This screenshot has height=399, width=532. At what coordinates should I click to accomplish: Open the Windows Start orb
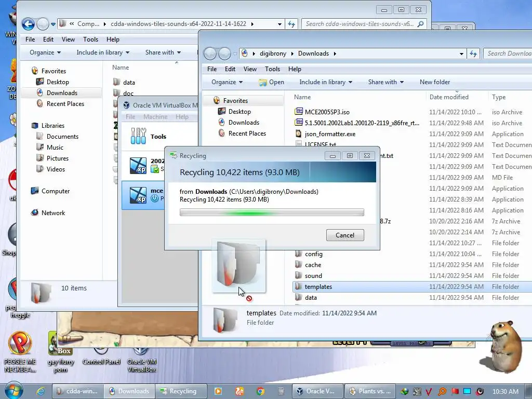pos(14,391)
